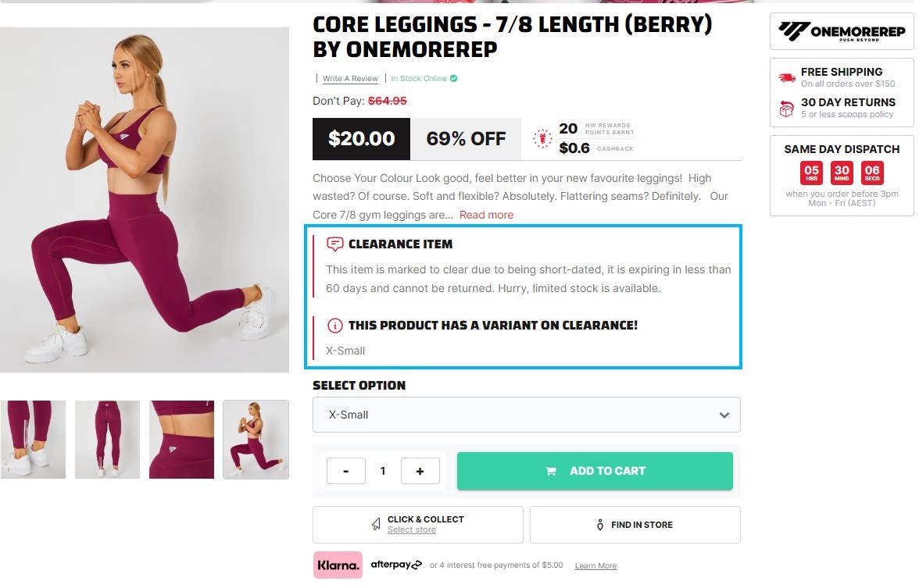Increase quantity with the plus button
The height and width of the screenshot is (588, 919).
tap(420, 471)
